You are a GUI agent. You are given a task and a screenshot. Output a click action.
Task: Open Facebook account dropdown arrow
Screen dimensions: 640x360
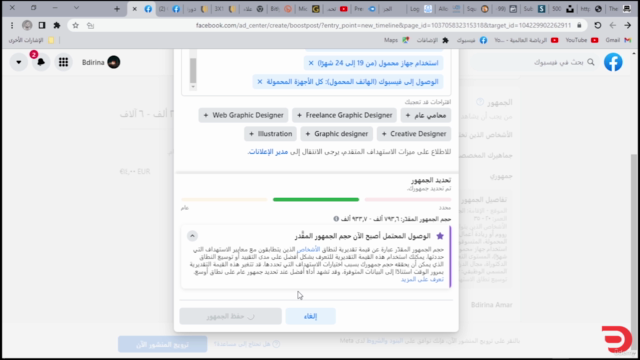19,62
